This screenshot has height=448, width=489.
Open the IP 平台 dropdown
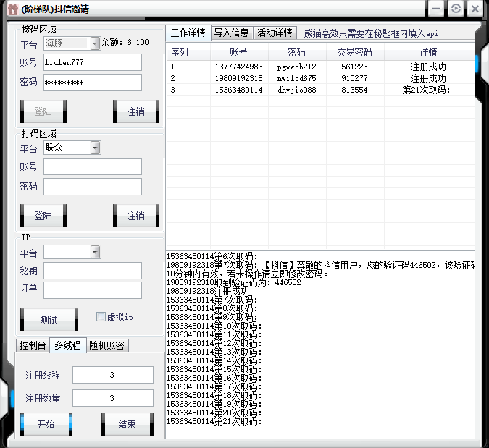click(x=95, y=252)
